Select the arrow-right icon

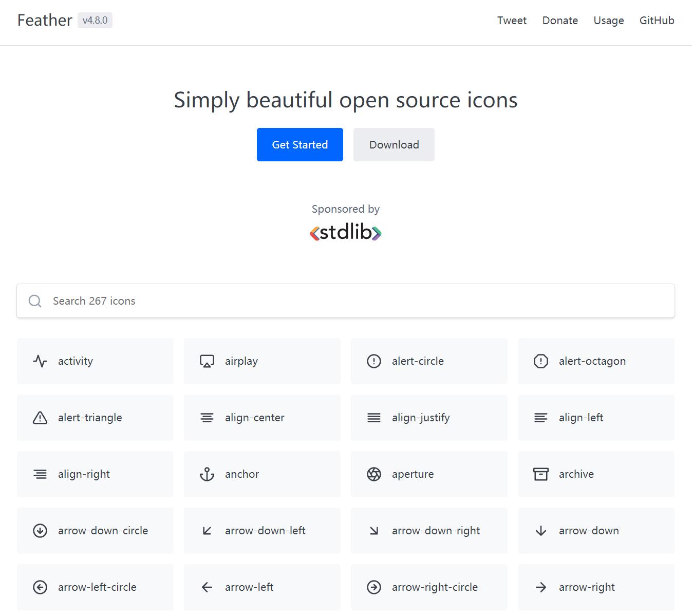click(x=540, y=587)
